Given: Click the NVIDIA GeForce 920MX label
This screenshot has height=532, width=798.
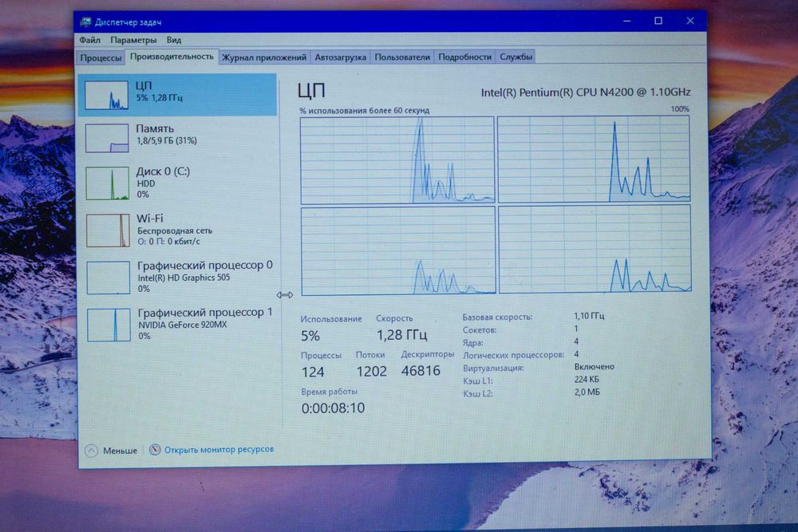Looking at the screenshot, I should [183, 325].
